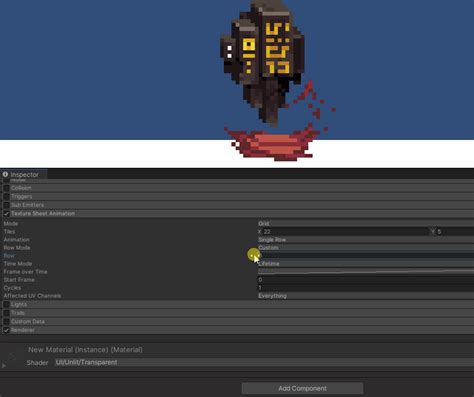Image resolution: width=474 pixels, height=397 pixels.
Task: Click the Tiles Y input field
Action: [x=455, y=232]
